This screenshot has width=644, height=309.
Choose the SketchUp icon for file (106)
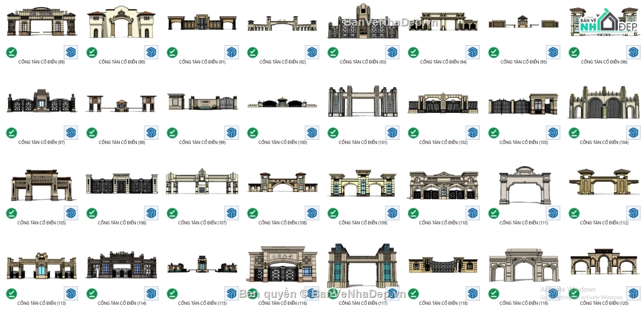[x=151, y=213]
